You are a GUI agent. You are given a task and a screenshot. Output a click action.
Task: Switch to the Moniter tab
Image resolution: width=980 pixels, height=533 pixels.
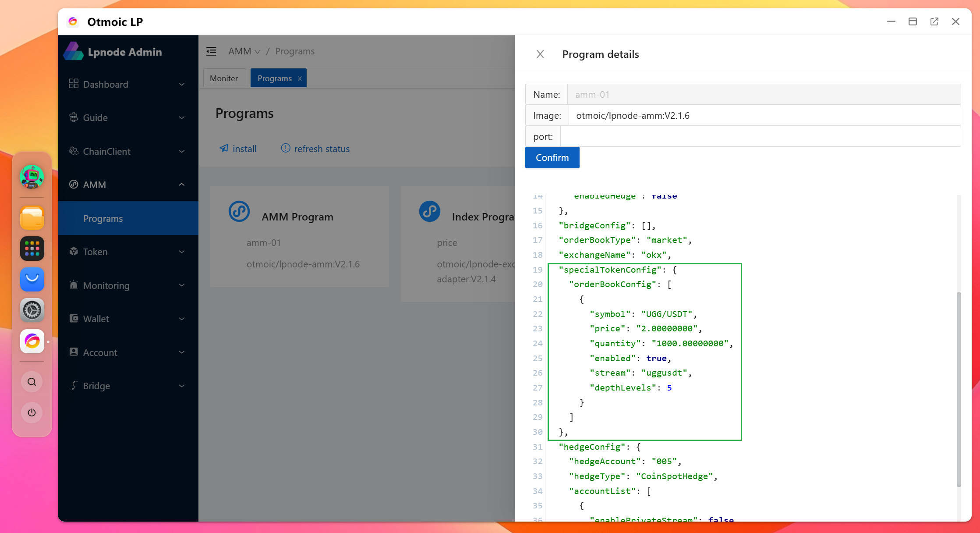tap(224, 78)
